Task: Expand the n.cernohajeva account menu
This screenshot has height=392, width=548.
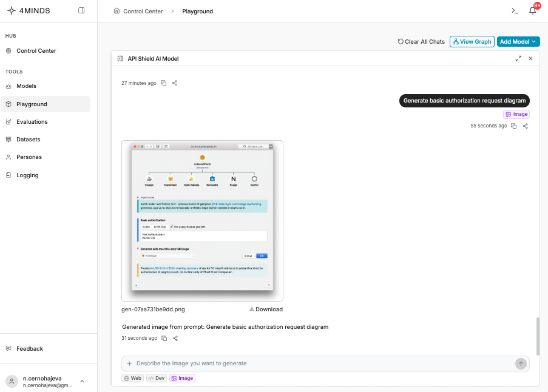Action: pos(82,381)
